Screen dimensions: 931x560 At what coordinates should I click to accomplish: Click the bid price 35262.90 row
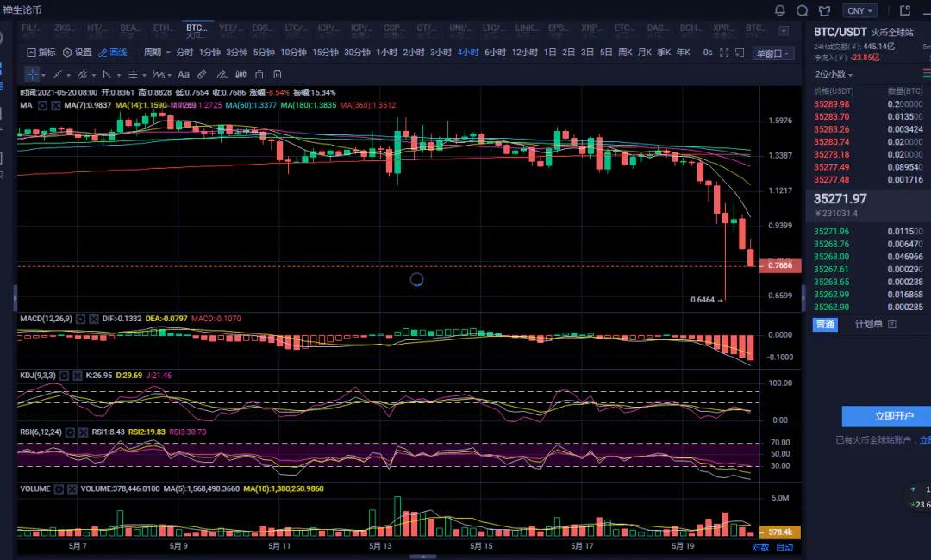[868, 308]
